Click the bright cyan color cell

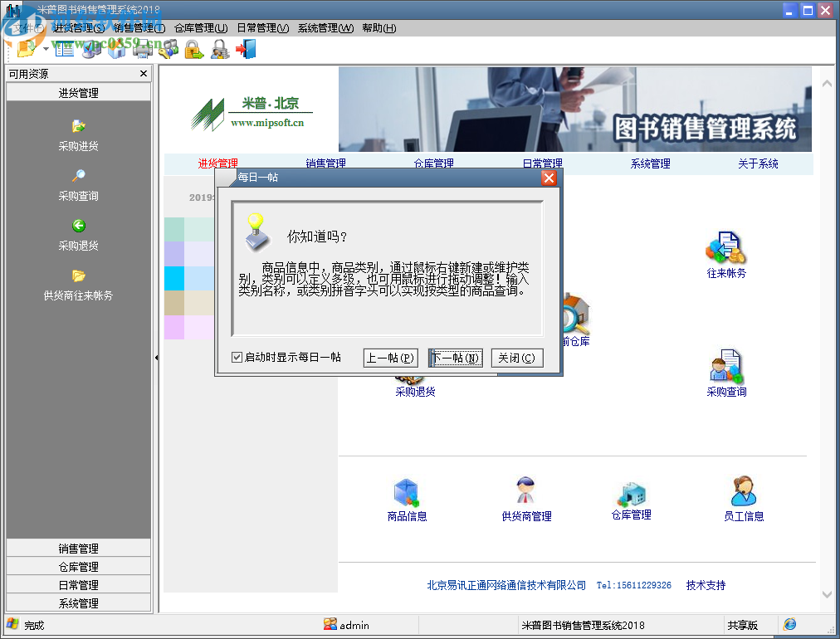pos(174,279)
